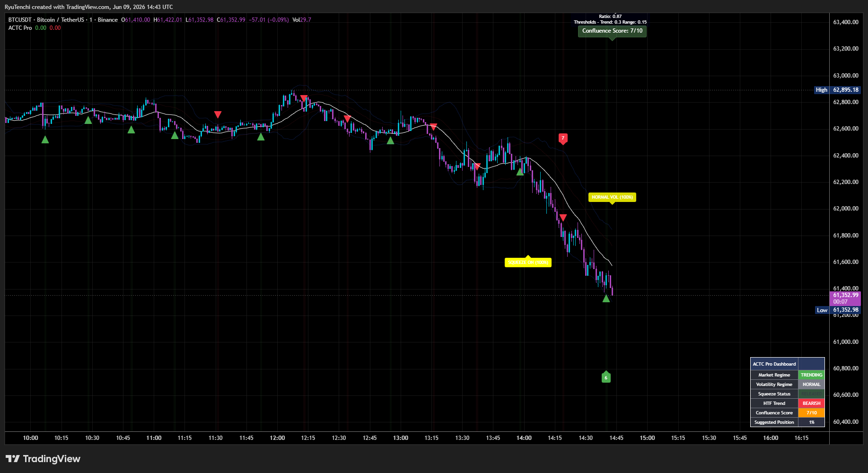Click the green buy triangle near 12:55
This screenshot has height=473, width=868.
click(390, 140)
